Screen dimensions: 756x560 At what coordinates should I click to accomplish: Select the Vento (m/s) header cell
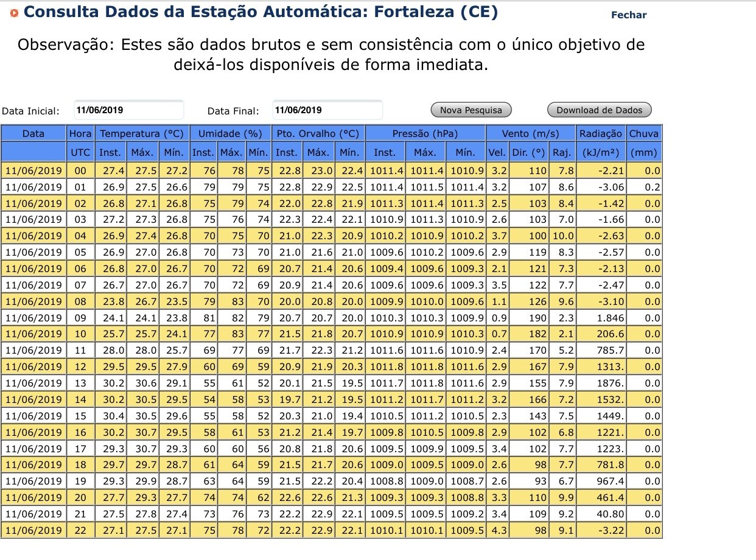(531, 133)
